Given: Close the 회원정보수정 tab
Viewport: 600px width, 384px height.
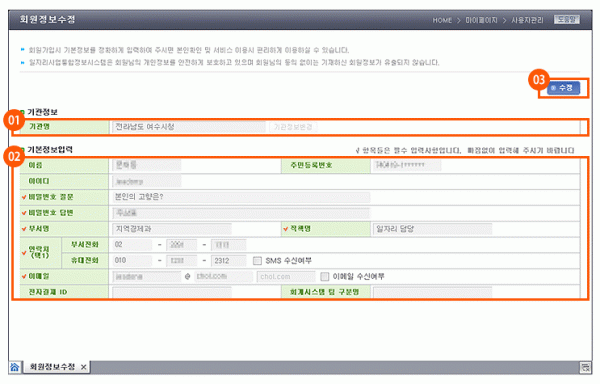Looking at the screenshot, I should click(x=83, y=367).
